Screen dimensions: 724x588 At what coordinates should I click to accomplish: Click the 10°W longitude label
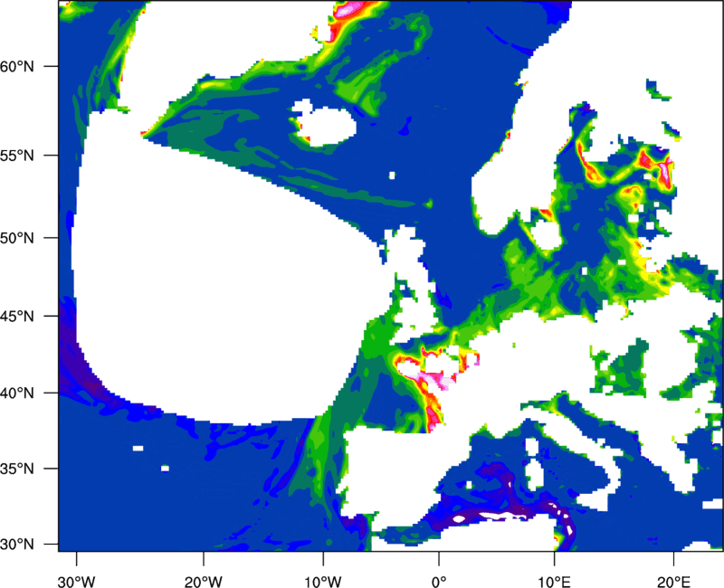323,582
